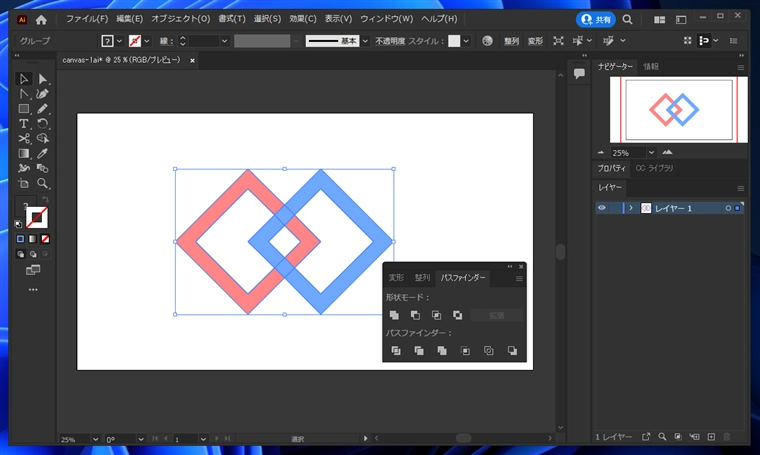760x455 pixels.
Task: Click the Crop pathfinder icon
Action: (x=465, y=350)
